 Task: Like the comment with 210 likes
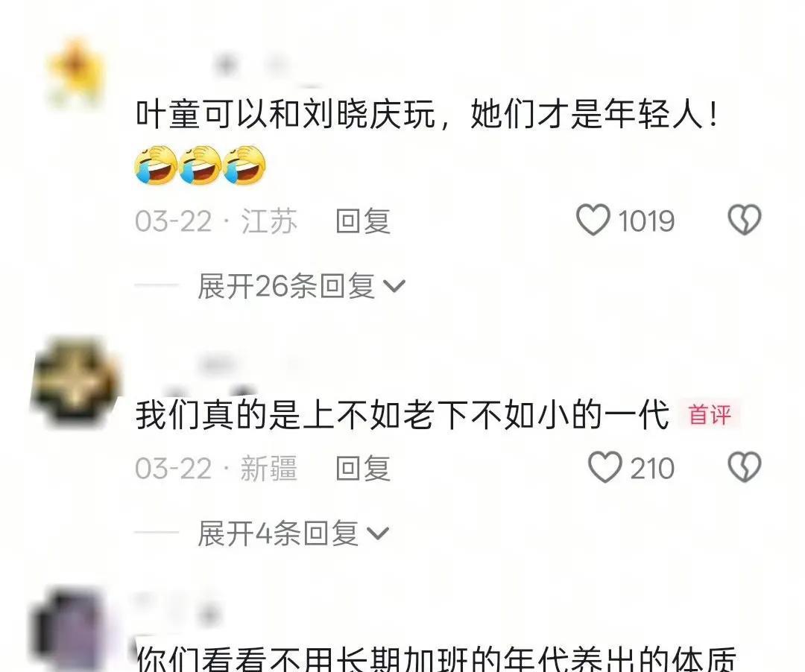click(x=604, y=467)
